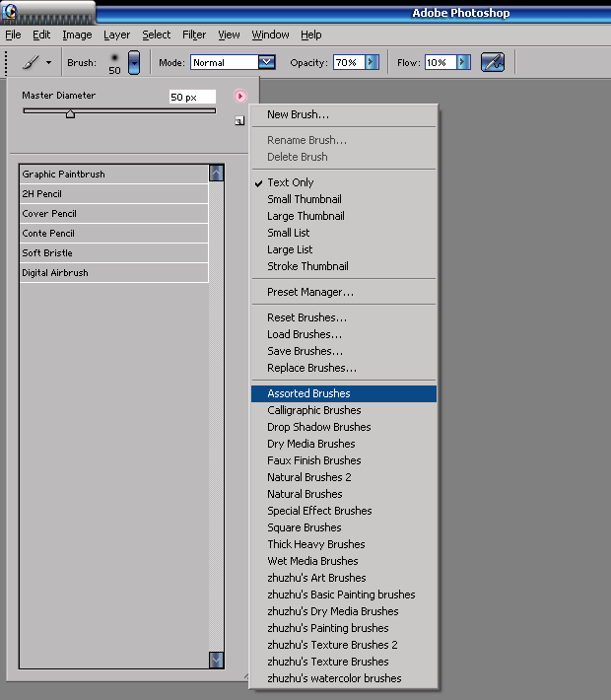
Task: Load Assorted Brushes set
Action: [344, 393]
